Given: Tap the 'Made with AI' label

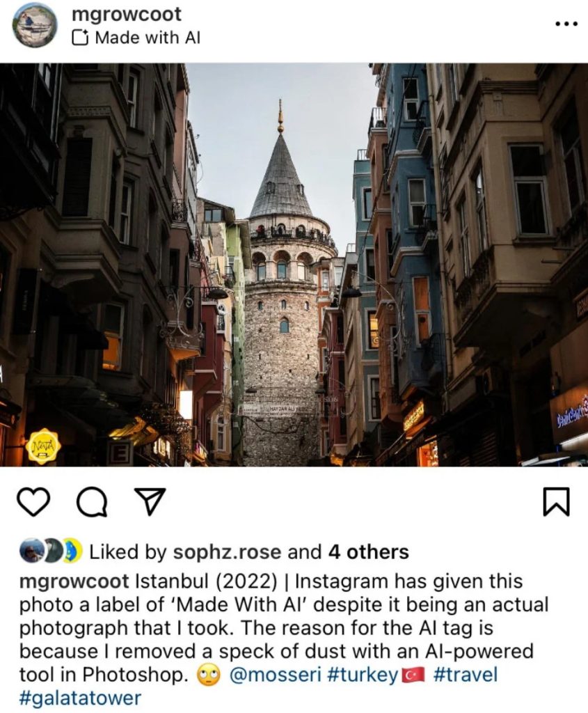Looking at the screenshot, I should point(148,38).
